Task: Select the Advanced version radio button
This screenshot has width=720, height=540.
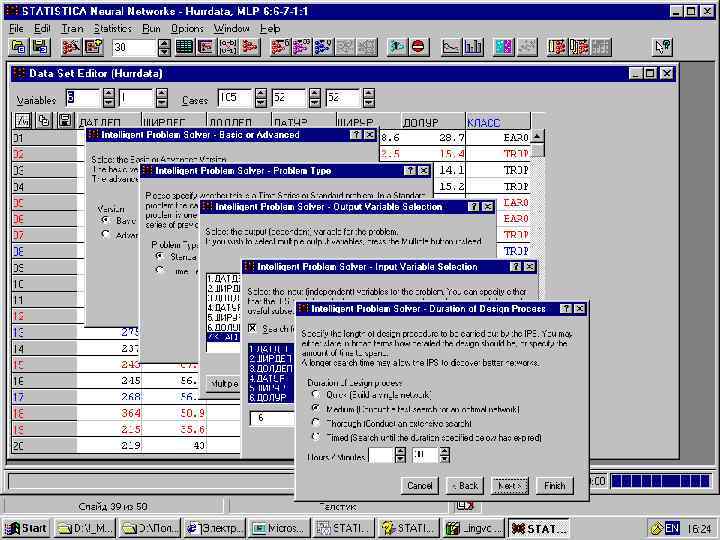Action: [105, 235]
